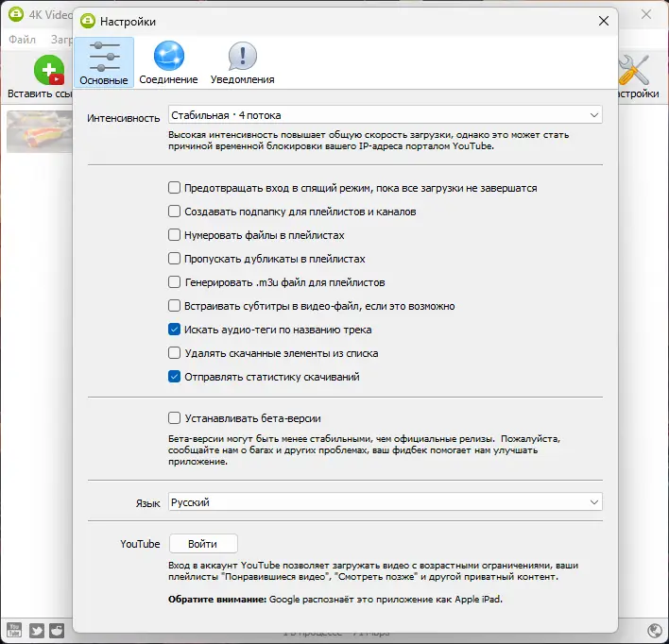Switch to the Соединение tab
Viewport: 669px width, 644px height.
[168, 62]
